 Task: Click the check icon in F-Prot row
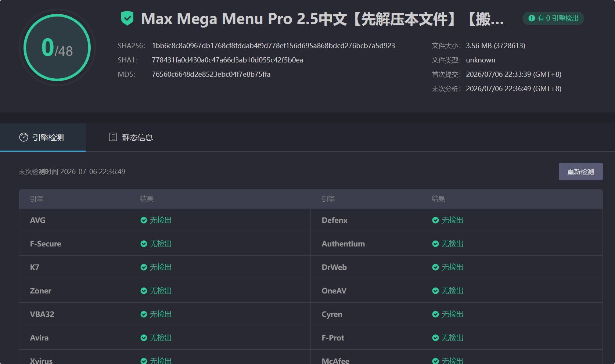[435, 338]
